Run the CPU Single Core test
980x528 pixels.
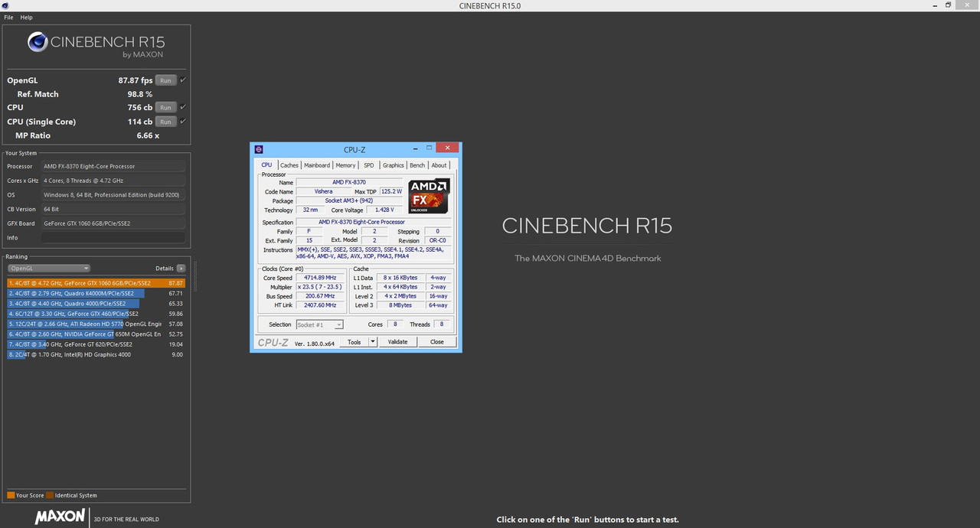(x=165, y=122)
